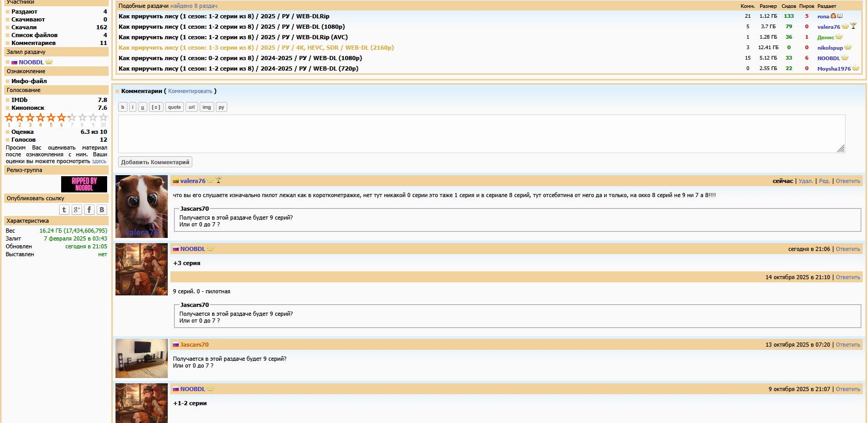Image resolution: width=868 pixels, height=423 pixels.
Task: Open the RIPPED BY NOOBDL release group banner
Action: (x=84, y=184)
